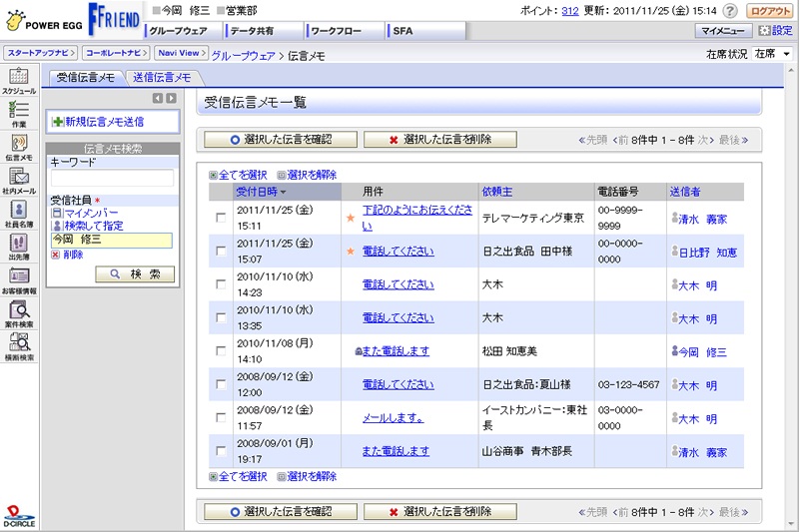Open the スケジュール sidebar icon
The image size is (799, 532).
tap(19, 81)
